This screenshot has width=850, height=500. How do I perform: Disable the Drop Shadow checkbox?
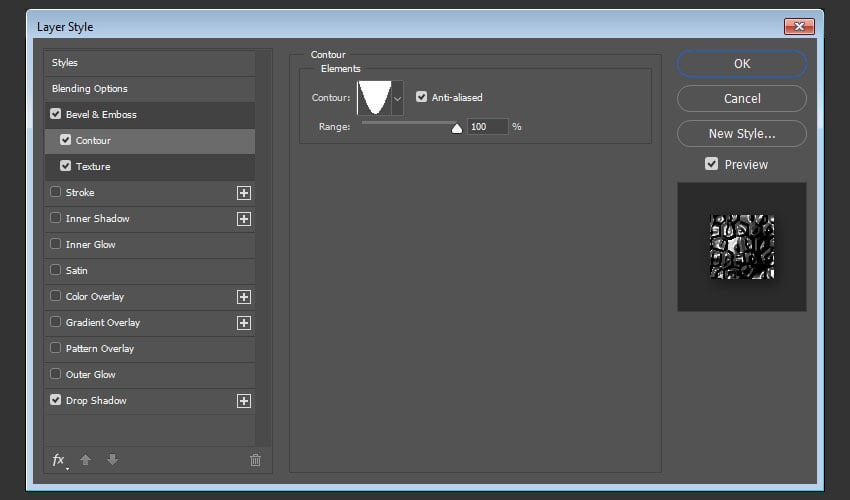pyautogui.click(x=55, y=400)
